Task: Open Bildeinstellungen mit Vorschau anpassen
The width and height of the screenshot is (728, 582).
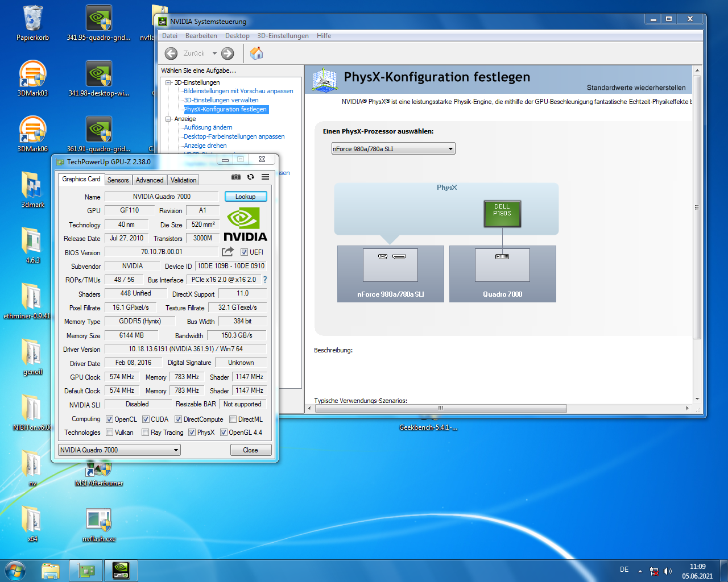Action: pos(238,91)
